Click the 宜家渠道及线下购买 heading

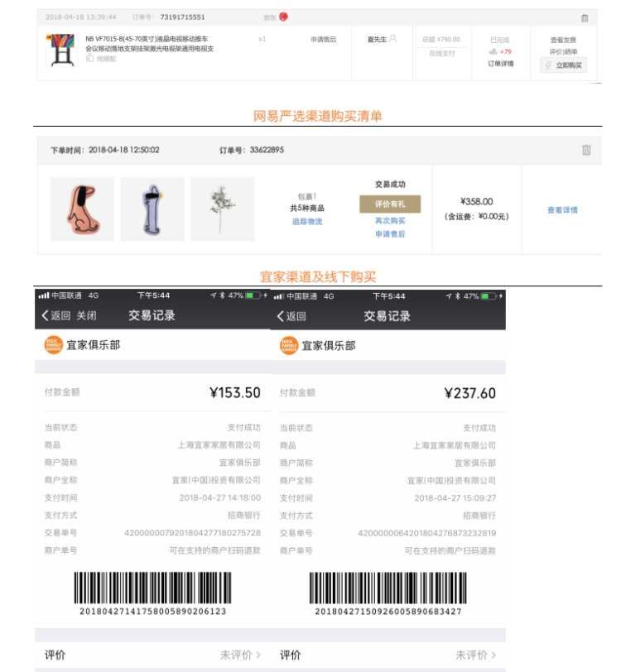click(x=318, y=276)
